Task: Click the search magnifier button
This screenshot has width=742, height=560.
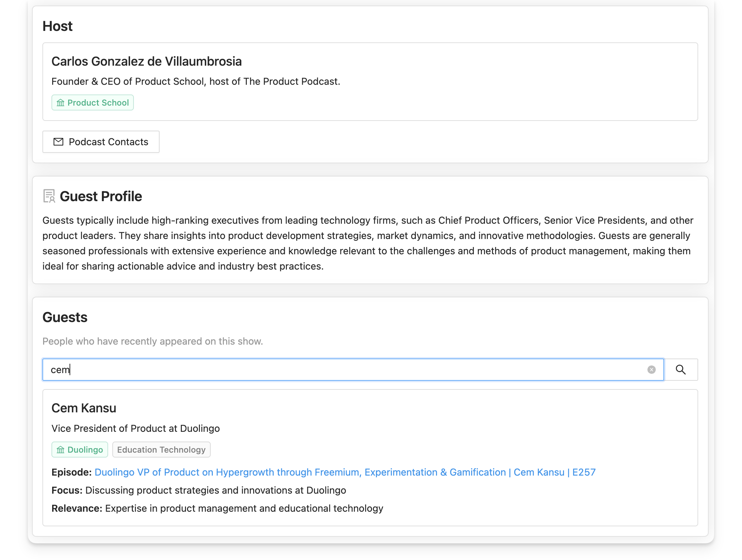Action: [681, 370]
